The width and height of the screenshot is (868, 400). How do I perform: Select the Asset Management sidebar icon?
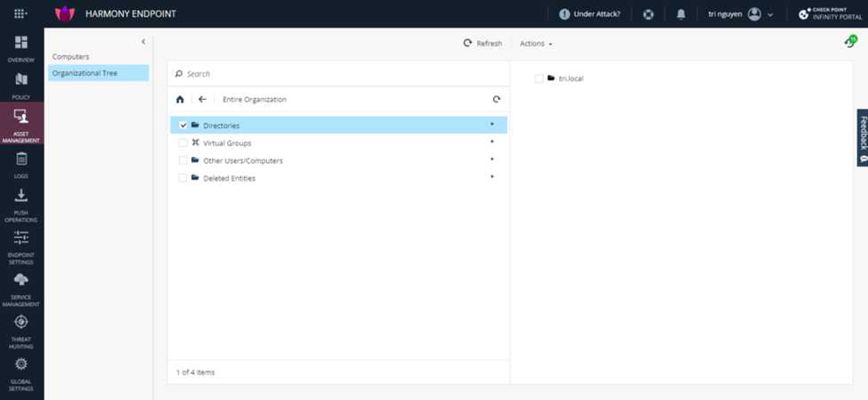pos(21,116)
